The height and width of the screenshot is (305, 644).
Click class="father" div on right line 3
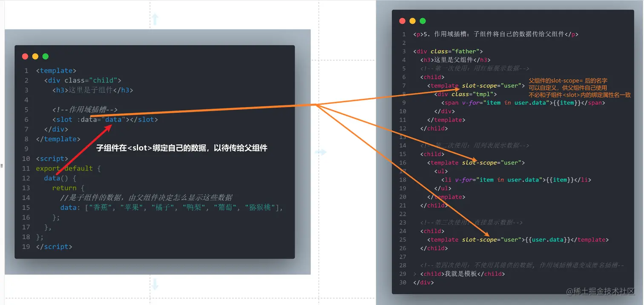(448, 51)
